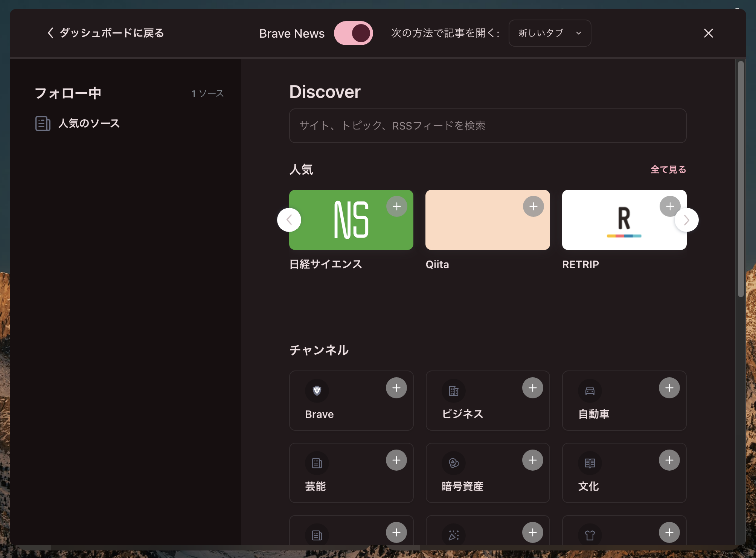The height and width of the screenshot is (558, 756).
Task: Click the vertical scrollbar of Discover panel
Action: [741, 179]
